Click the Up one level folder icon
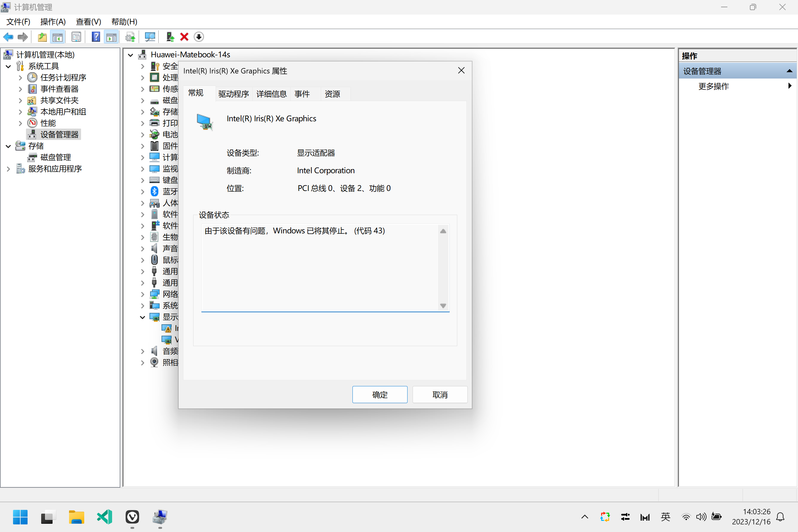The width and height of the screenshot is (798, 532). click(x=42, y=37)
